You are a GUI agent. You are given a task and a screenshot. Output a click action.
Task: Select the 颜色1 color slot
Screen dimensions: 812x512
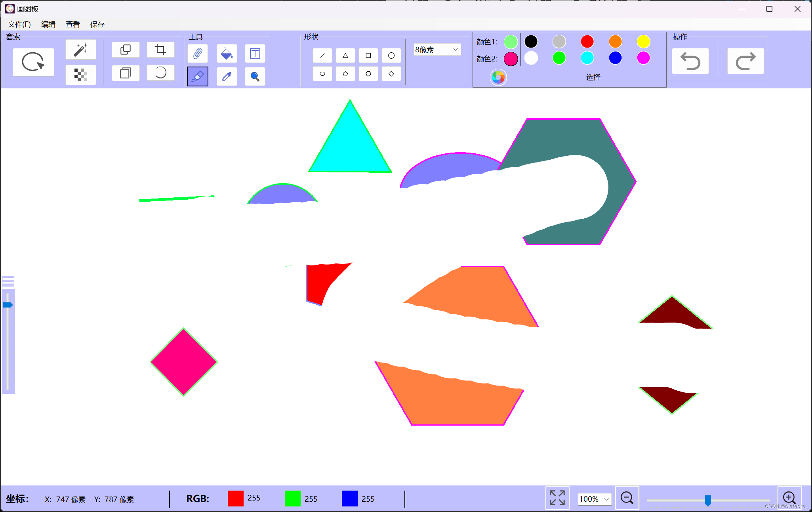click(511, 42)
